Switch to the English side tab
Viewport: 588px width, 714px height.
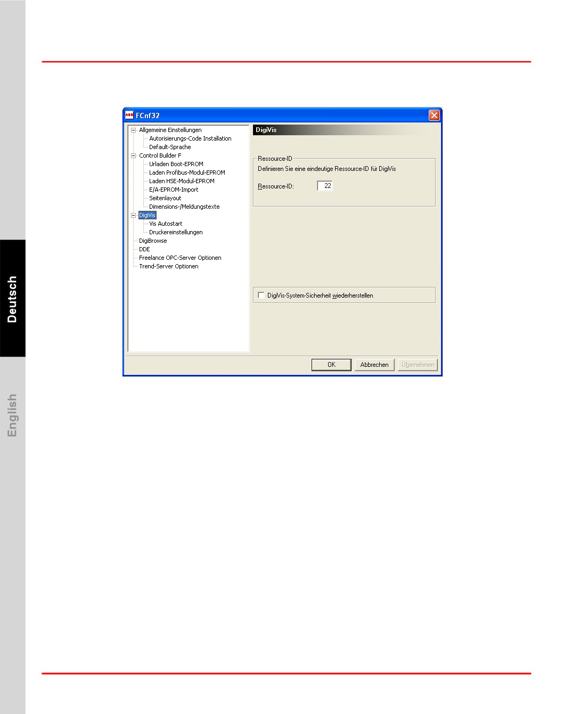point(12,416)
